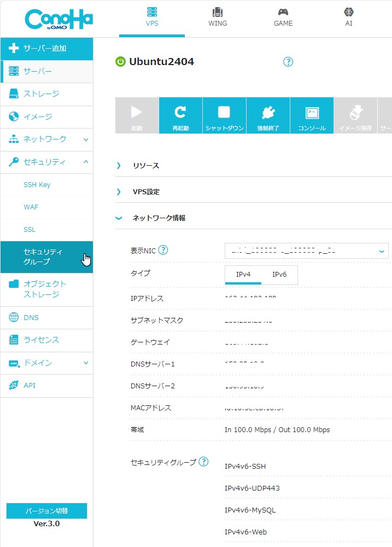Expand the VPS設定 section
This screenshot has height=547, width=392.
(x=146, y=192)
